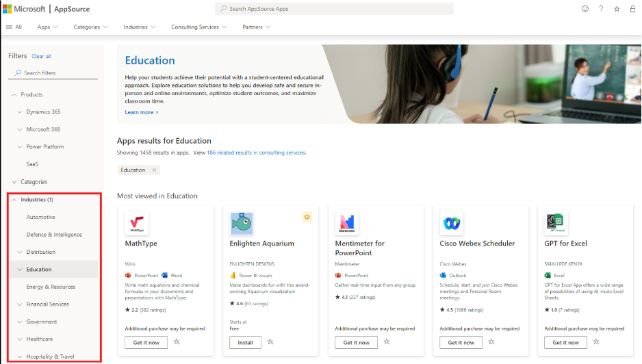The height and width of the screenshot is (364, 642).
Task: Open the Cisco Webex Scheduler title
Action: click(477, 243)
